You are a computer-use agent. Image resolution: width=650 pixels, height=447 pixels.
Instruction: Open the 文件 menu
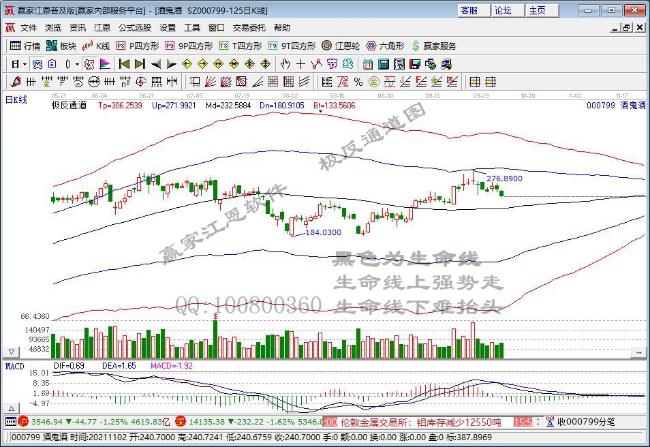point(29,28)
